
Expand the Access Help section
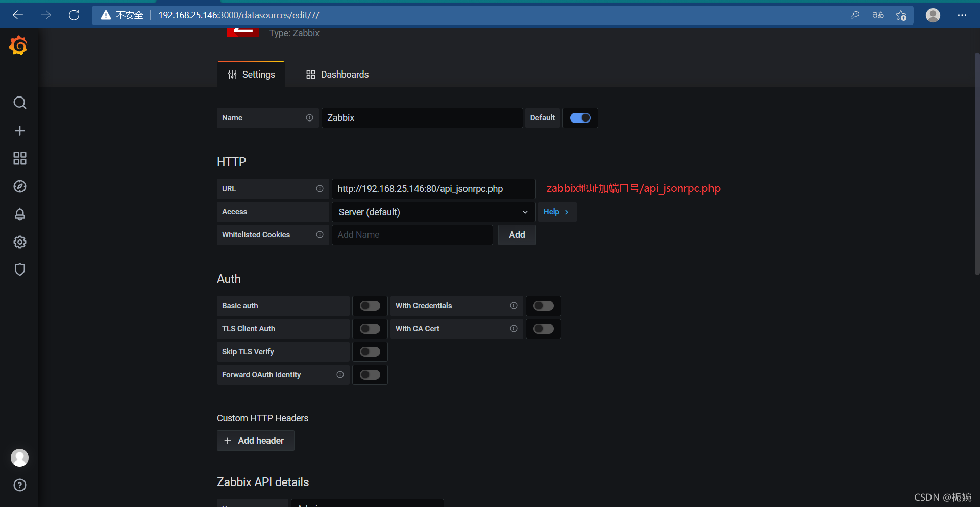click(x=557, y=212)
